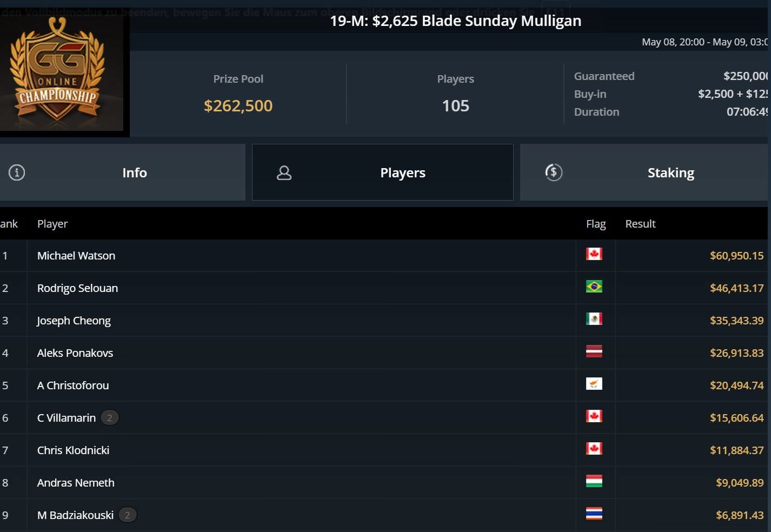The height and width of the screenshot is (532, 771).
Task: Click Michael Watson's Canada flag icon
Action: (594, 254)
